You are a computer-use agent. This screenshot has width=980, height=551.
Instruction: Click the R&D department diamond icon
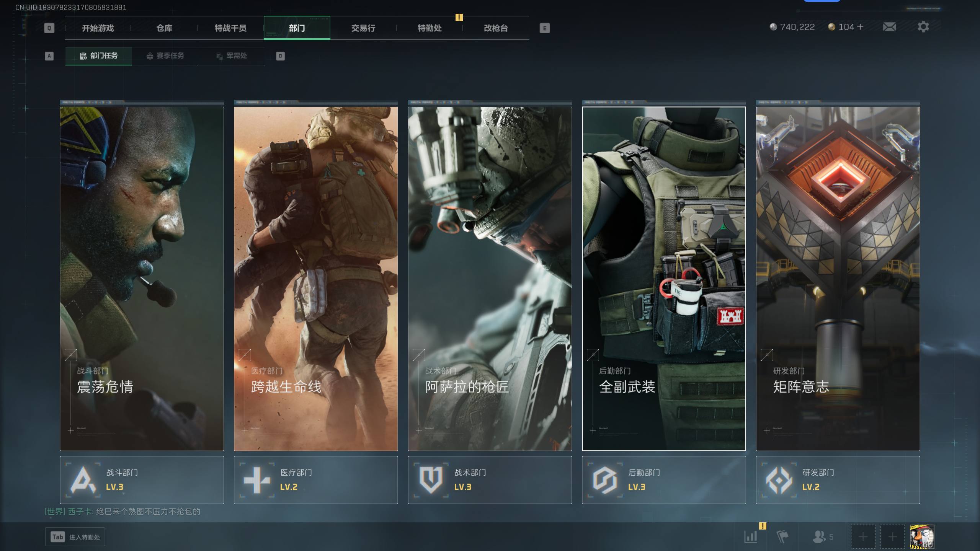pyautogui.click(x=779, y=480)
